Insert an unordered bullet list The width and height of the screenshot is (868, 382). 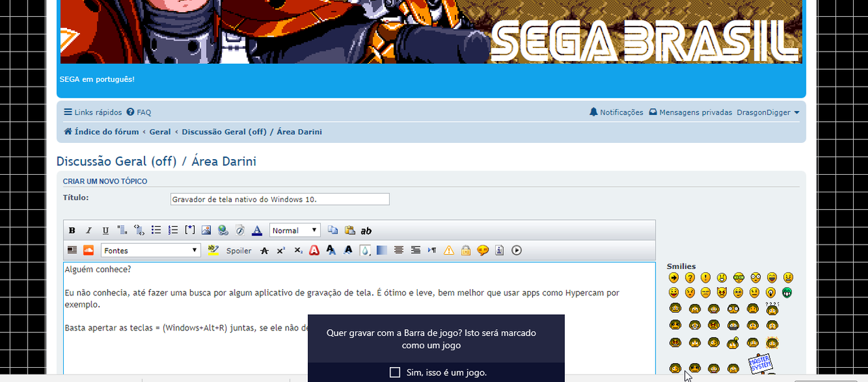pyautogui.click(x=156, y=230)
